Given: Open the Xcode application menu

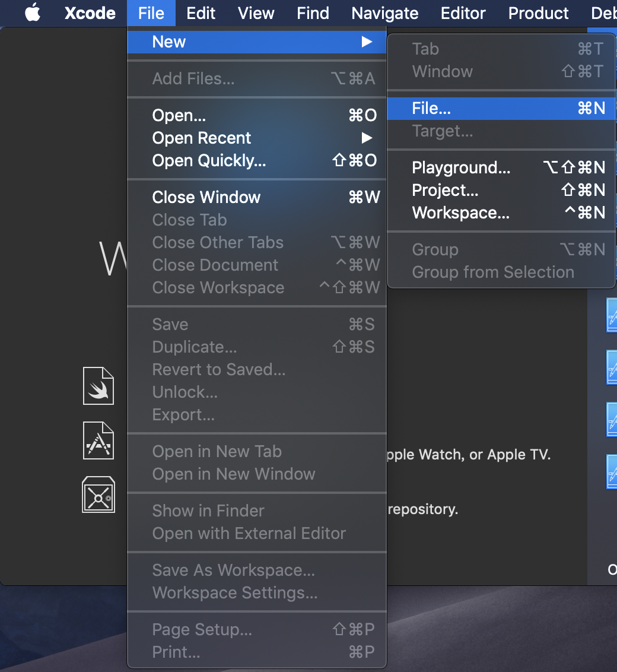Looking at the screenshot, I should coord(90,13).
